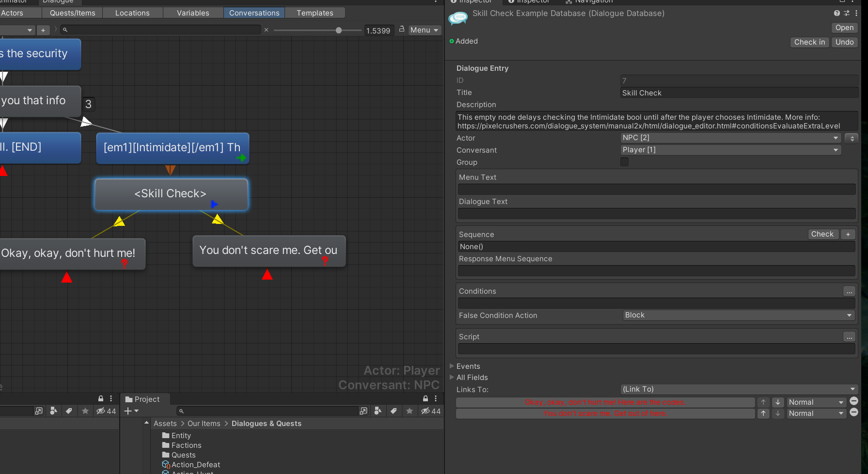Click Project 'Search by Label' tag icon
Image resolution: width=868 pixels, height=474 pixels.
tap(394, 411)
